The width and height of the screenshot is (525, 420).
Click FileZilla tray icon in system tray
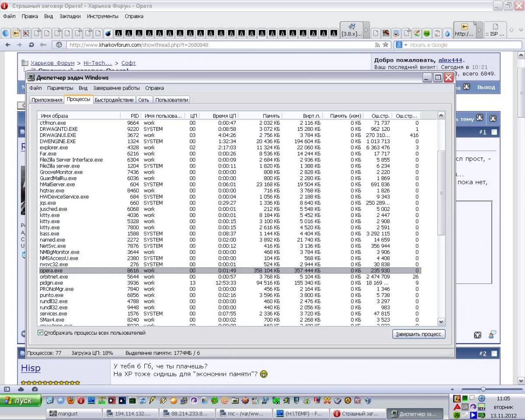coord(457,398)
